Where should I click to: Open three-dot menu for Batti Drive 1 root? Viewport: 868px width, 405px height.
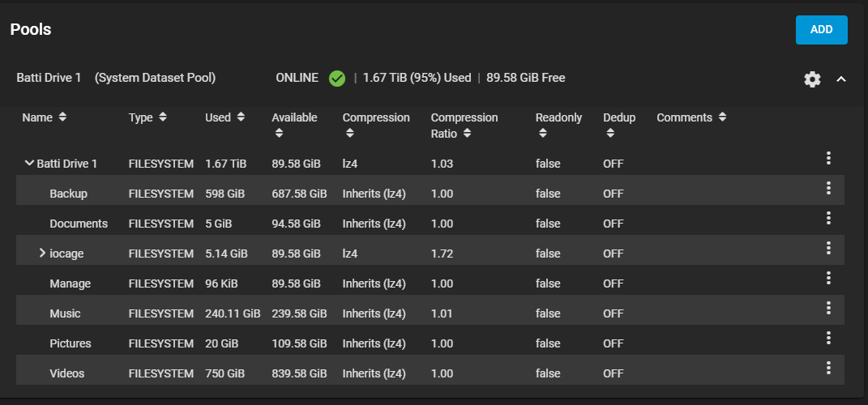828,158
